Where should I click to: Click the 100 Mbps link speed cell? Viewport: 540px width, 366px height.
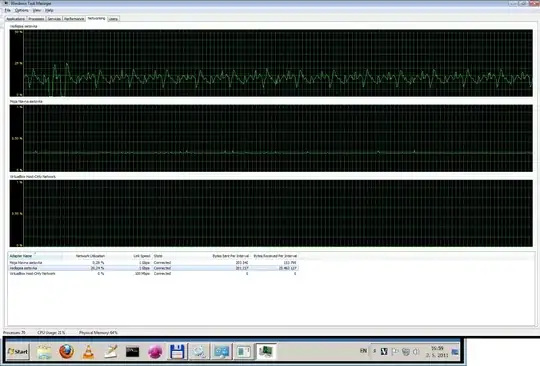point(142,273)
